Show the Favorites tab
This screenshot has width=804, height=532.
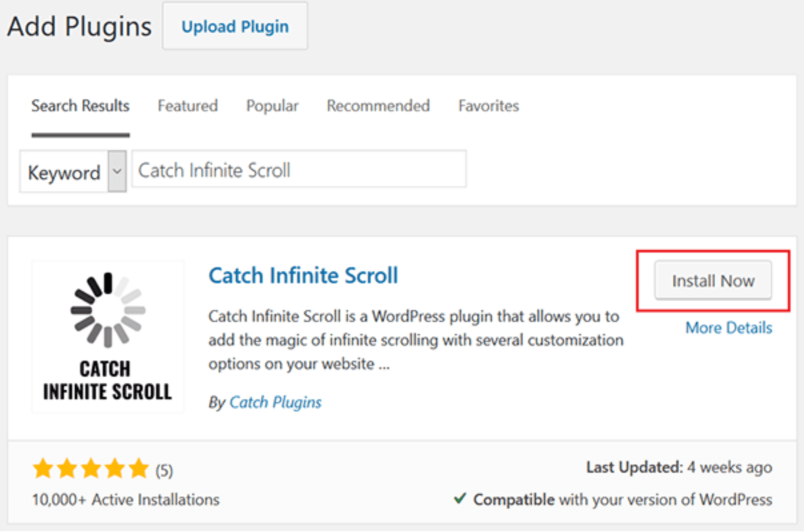click(489, 106)
